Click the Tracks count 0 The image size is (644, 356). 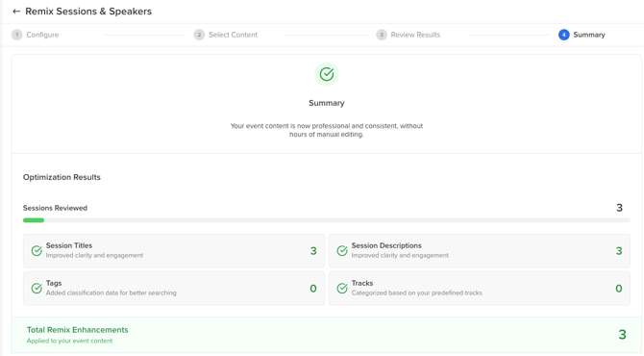(x=619, y=289)
